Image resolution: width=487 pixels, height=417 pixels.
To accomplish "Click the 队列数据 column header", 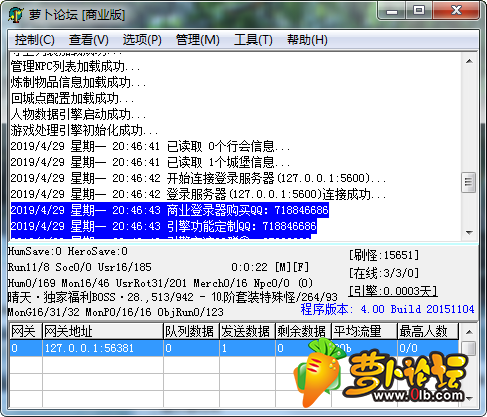I will click(191, 331).
